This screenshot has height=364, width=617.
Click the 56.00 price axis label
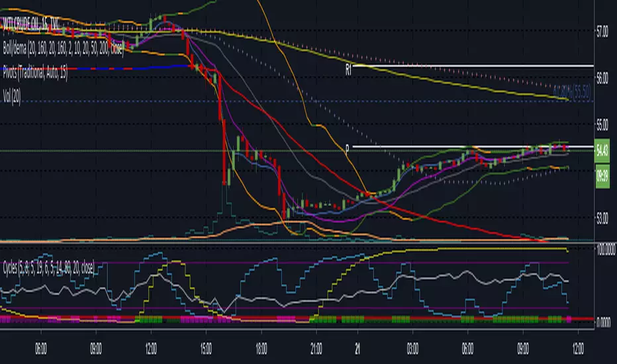[602, 79]
